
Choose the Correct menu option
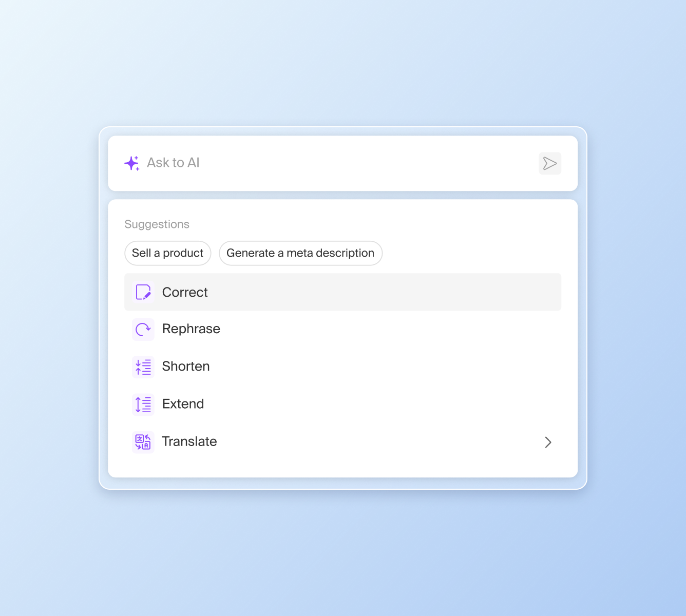(x=342, y=292)
